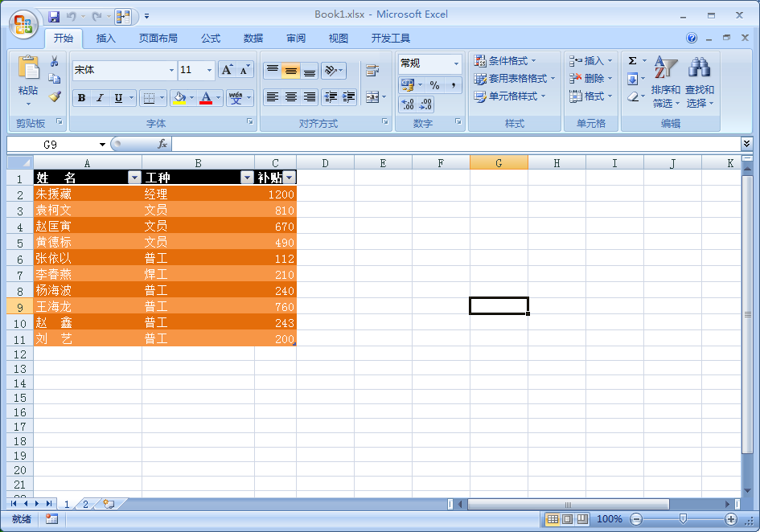Open the 宋体 font name dropdown
Image resolution: width=760 pixels, height=532 pixels.
click(x=172, y=70)
